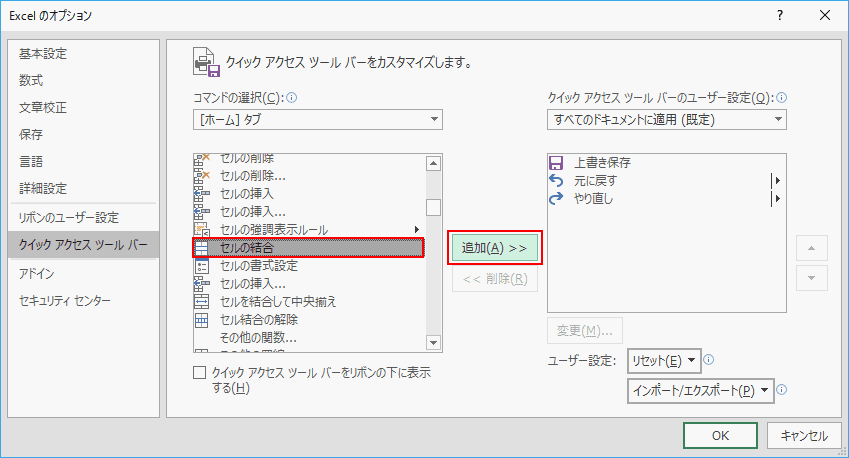
Task: Move selected command up with up arrow button
Action: pos(812,248)
